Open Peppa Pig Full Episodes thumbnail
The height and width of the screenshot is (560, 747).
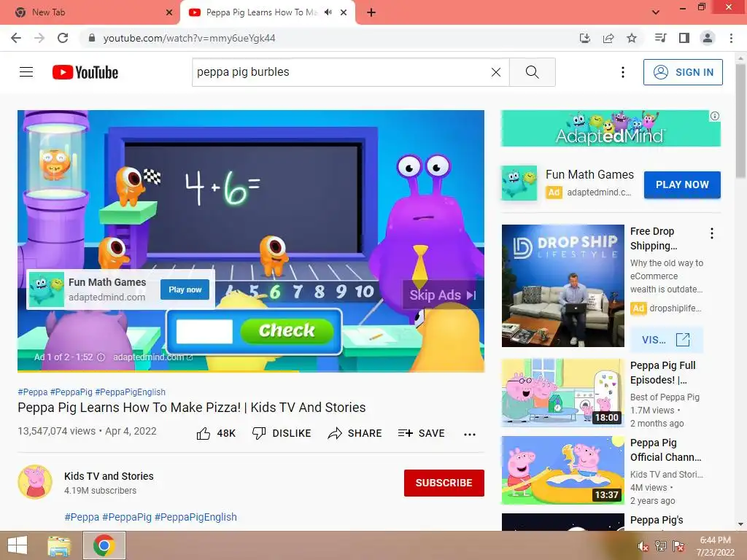click(562, 393)
